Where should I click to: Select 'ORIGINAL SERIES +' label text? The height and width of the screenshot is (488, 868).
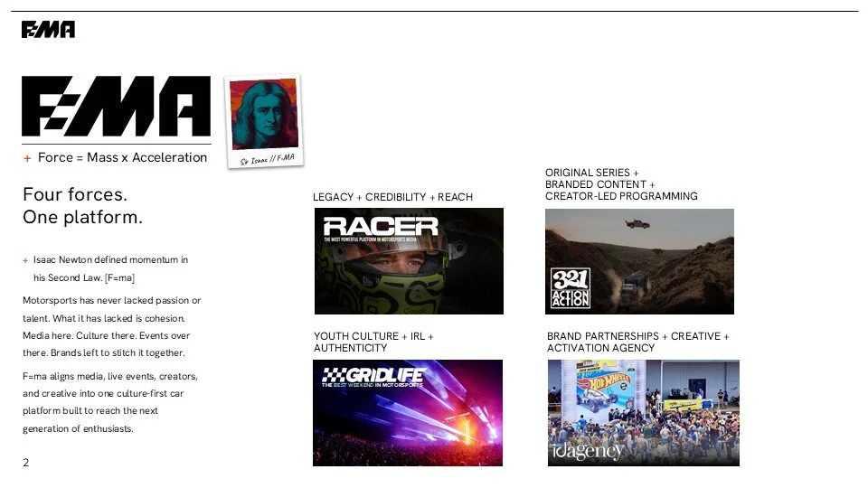[591, 173]
